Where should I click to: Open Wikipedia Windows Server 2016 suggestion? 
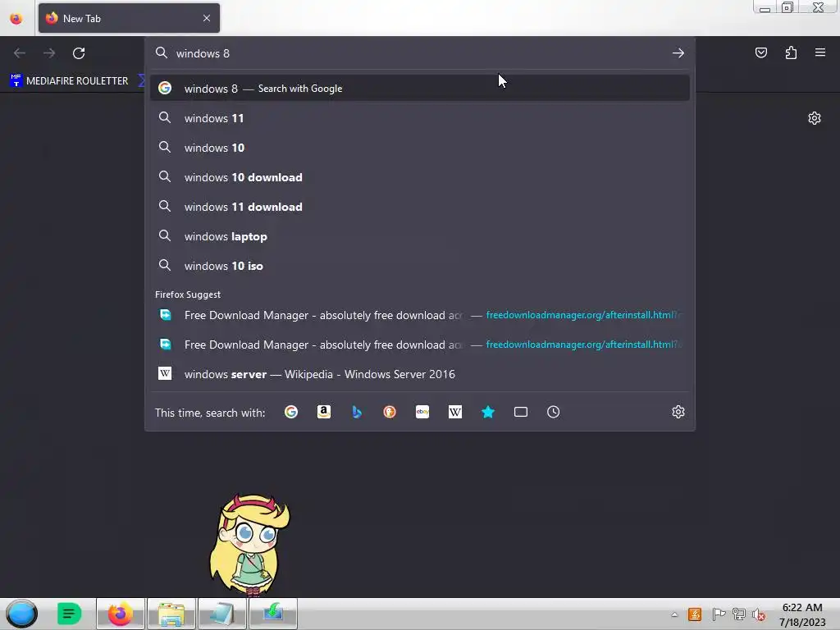click(419, 374)
